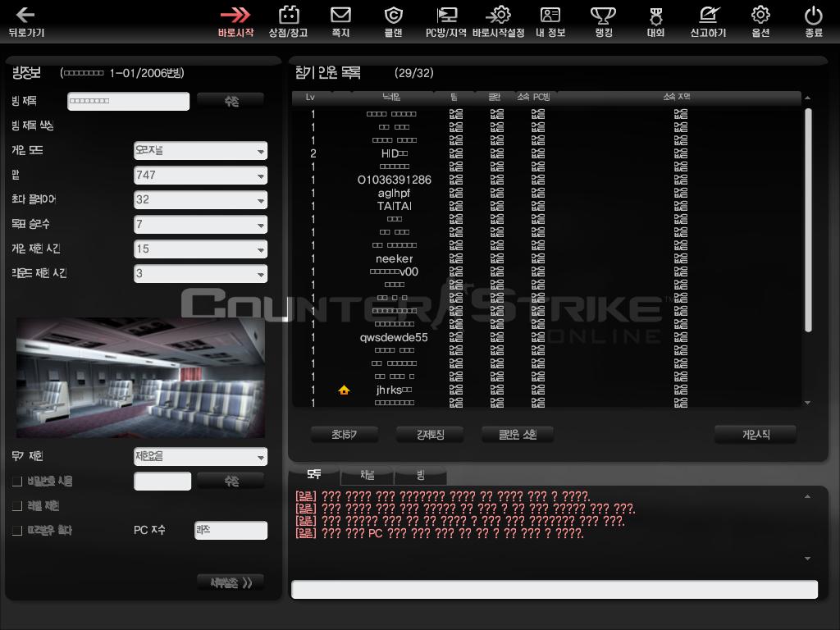Open the 랭킹 ranking trophy icon

pyautogui.click(x=603, y=15)
